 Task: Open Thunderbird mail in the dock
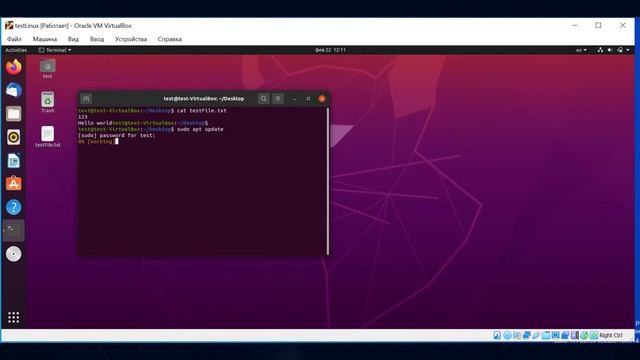point(13,90)
